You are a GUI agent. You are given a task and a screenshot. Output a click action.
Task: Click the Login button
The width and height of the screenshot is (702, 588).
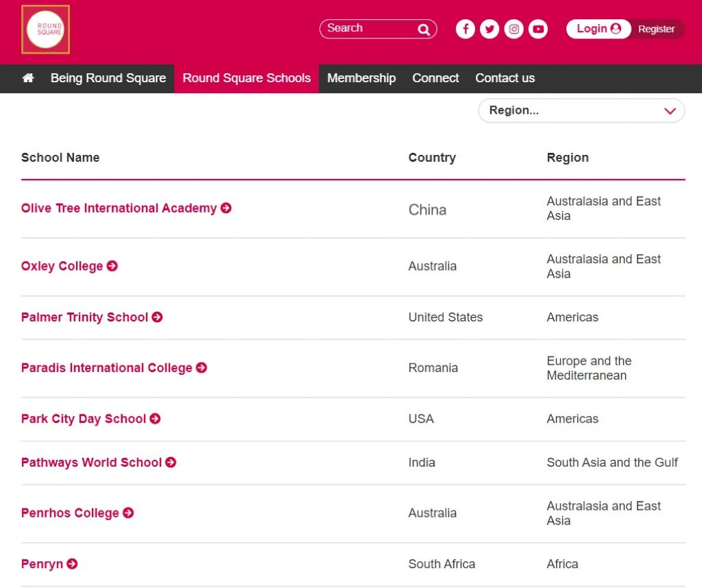(x=598, y=29)
